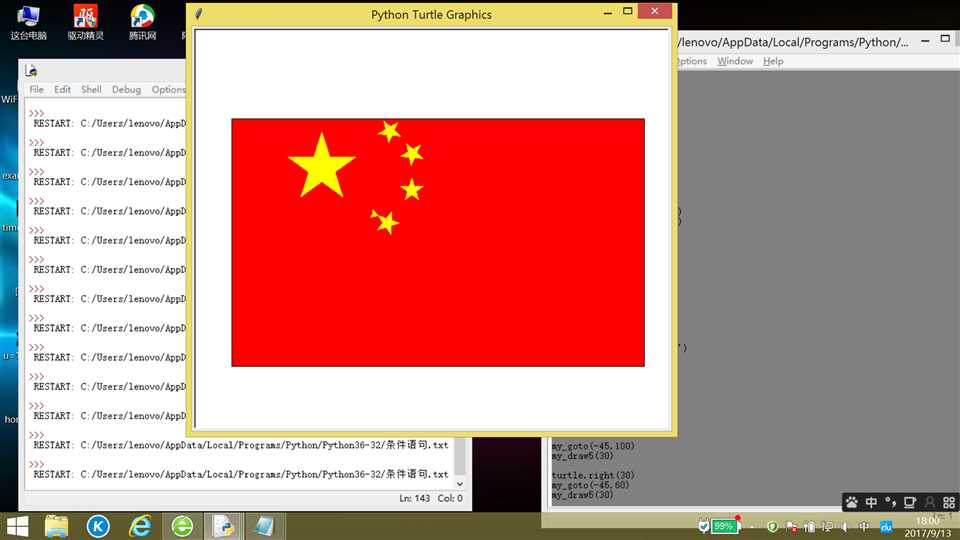960x540 pixels.
Task: Click the 'my_goto(-45, 60)' code line
Action: [590, 485]
